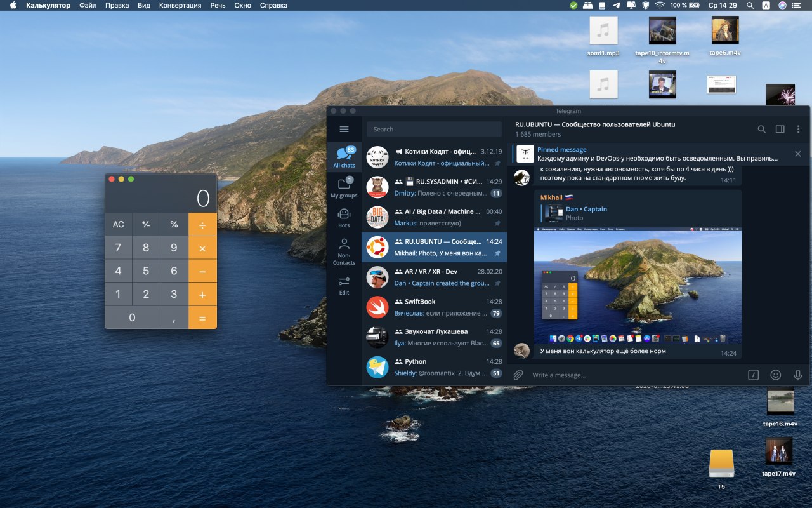Select the T5 external drive icon
The width and height of the screenshot is (812, 508).
(x=721, y=470)
